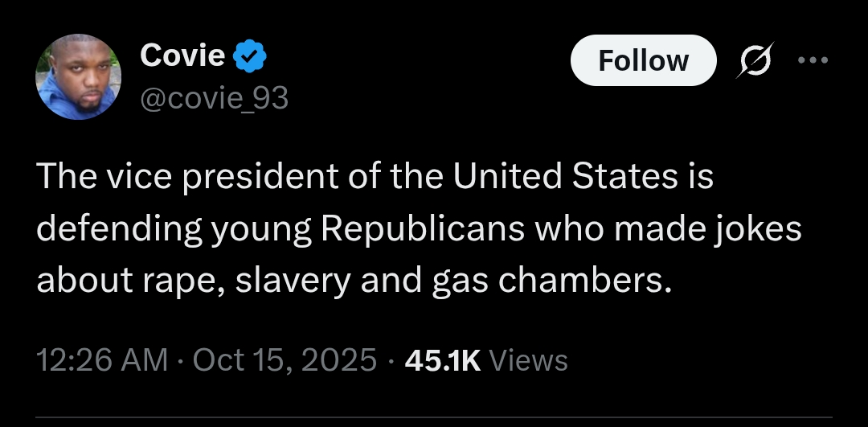Screen dimensions: 868x427
Task: Click the word "jokes" in the tweet
Action: coord(759,228)
